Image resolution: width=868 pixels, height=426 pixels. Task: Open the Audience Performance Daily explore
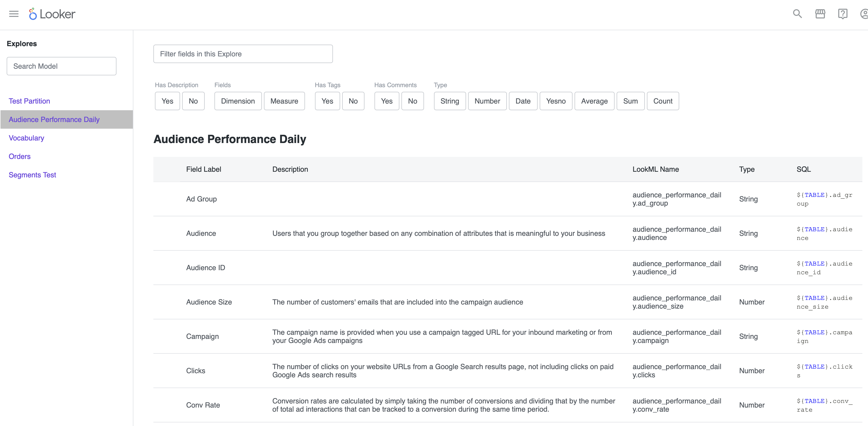(x=54, y=119)
